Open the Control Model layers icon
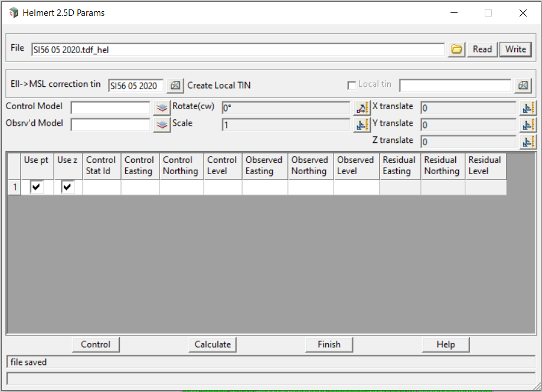This screenshot has height=392, width=542. [x=162, y=107]
